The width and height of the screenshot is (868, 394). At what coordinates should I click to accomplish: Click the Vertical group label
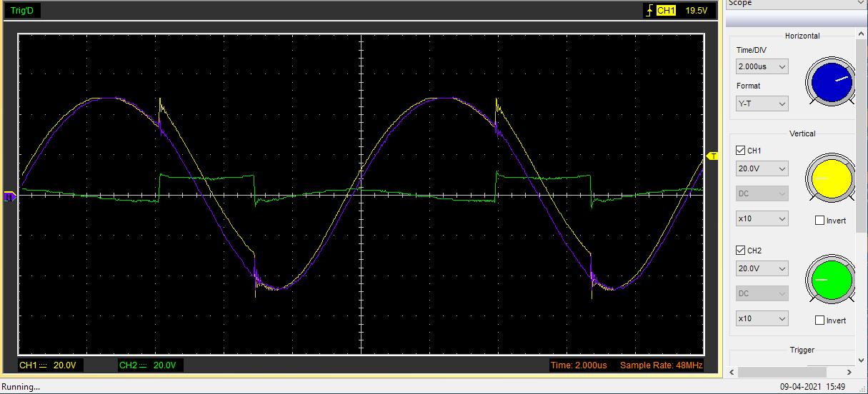click(802, 133)
